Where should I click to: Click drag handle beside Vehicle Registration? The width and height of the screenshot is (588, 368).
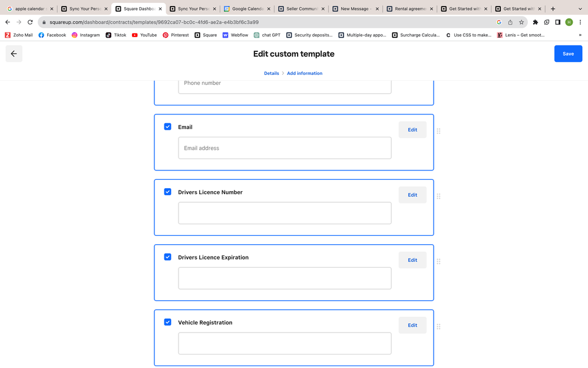(438, 327)
